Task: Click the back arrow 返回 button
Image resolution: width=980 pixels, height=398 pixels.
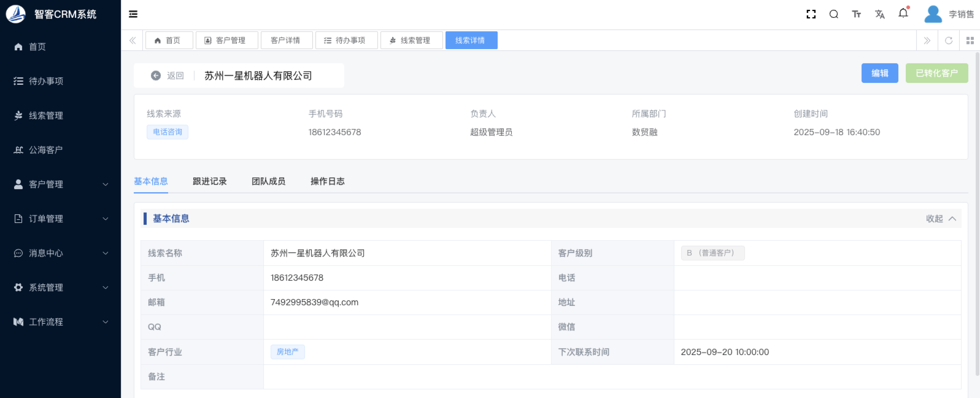Action: click(x=168, y=76)
